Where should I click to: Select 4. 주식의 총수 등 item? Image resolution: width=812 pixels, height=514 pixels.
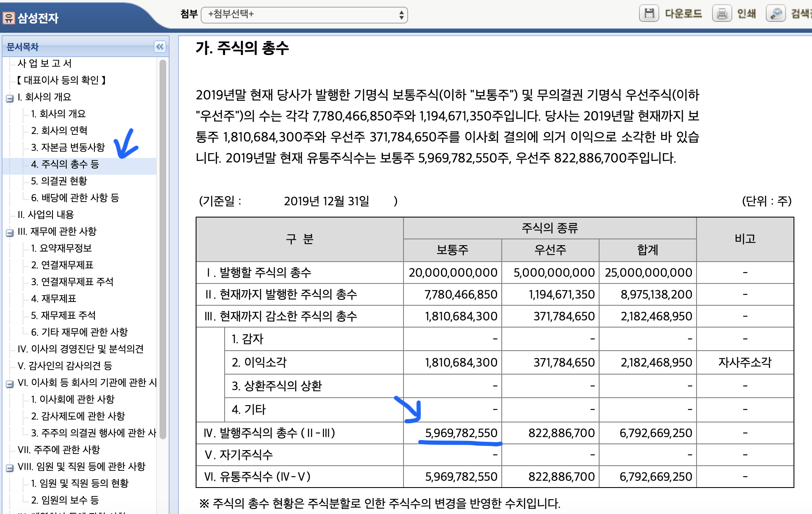pos(65,164)
